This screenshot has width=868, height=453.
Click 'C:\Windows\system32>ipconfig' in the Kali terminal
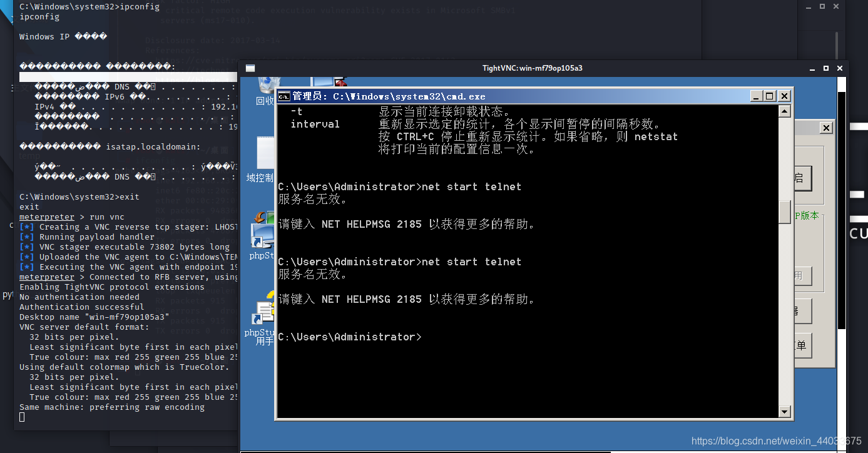pos(89,7)
